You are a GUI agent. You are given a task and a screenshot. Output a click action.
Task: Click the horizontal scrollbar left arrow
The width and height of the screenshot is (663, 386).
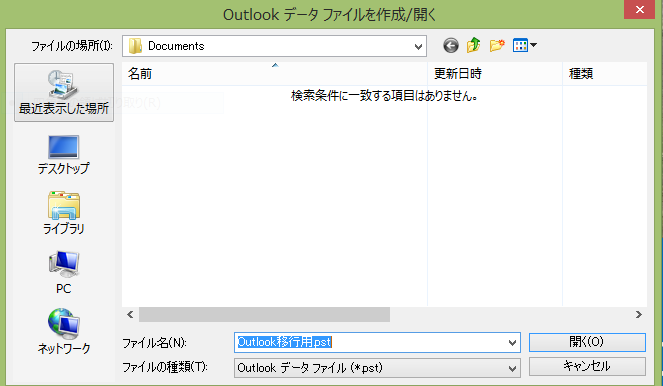[x=130, y=315]
